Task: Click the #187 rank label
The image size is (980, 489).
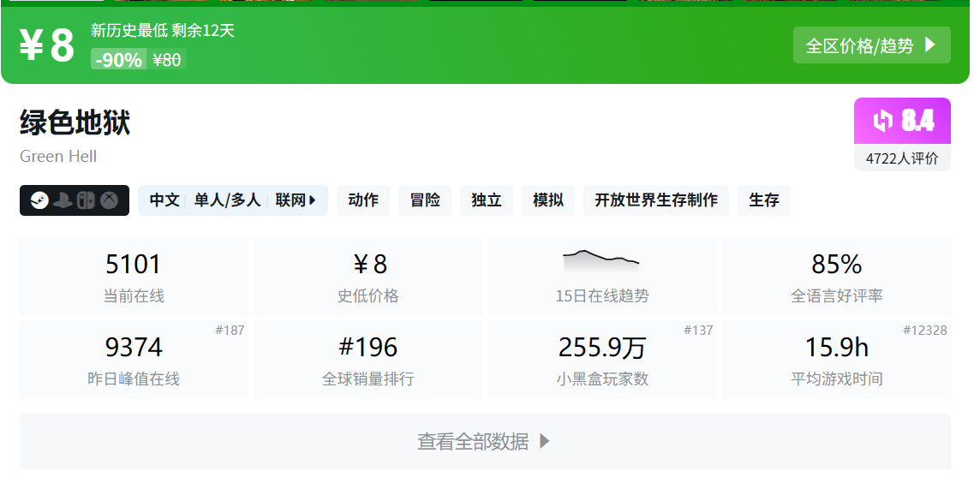Action: point(230,331)
